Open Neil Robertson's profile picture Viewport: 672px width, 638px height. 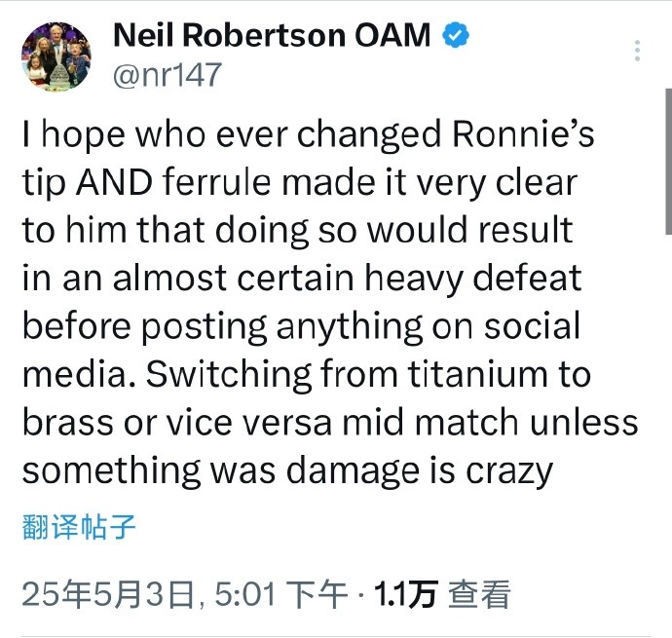click(x=56, y=57)
